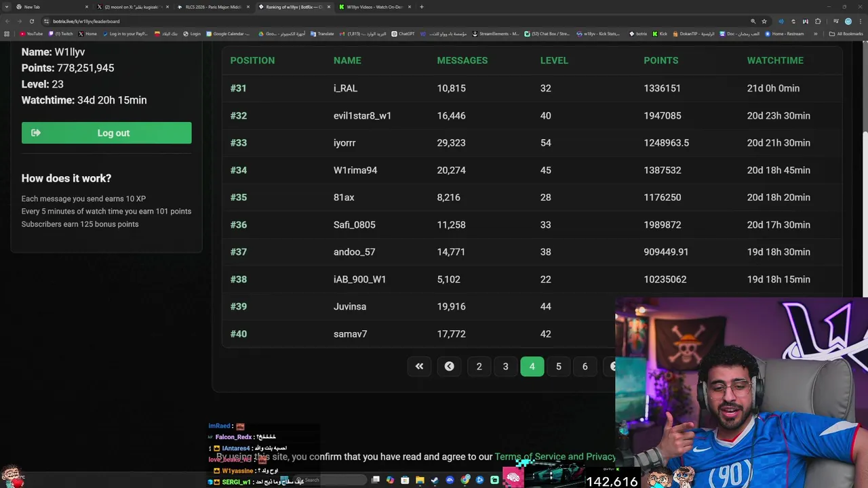Open the zoom magnifier icon in address bar
Image resolution: width=868 pixels, height=488 pixels.
click(753, 21)
